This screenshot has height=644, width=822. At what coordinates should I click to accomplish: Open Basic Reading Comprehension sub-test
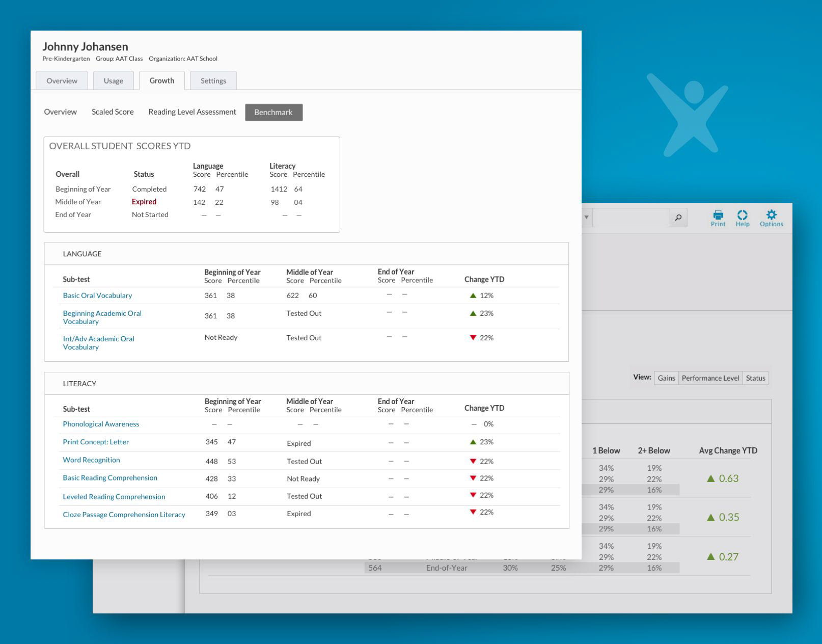click(x=110, y=478)
